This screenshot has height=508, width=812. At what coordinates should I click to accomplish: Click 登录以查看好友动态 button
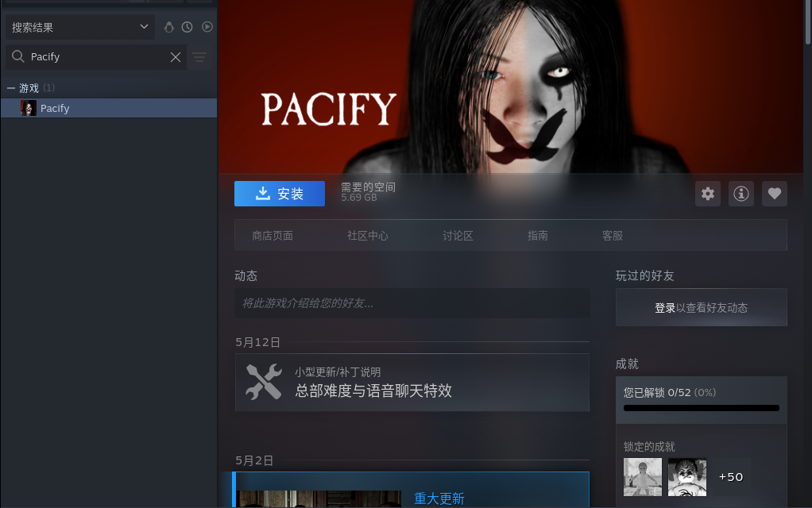pyautogui.click(x=702, y=307)
